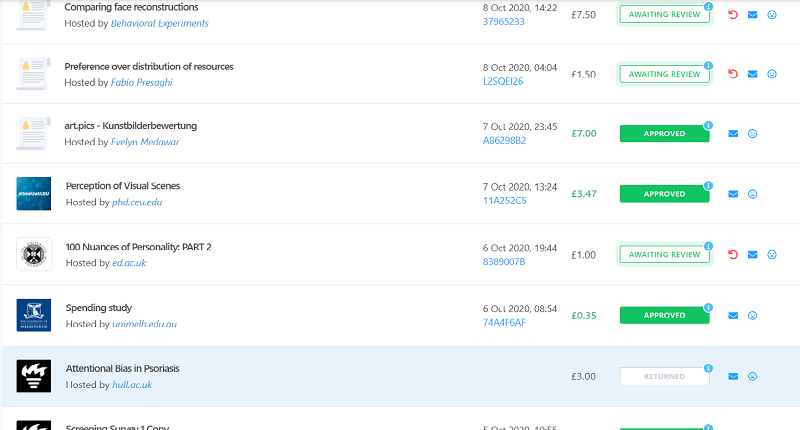This screenshot has height=430, width=800.
Task: Click Returned button for Attentional Bias in Psoriasis
Action: pos(664,376)
